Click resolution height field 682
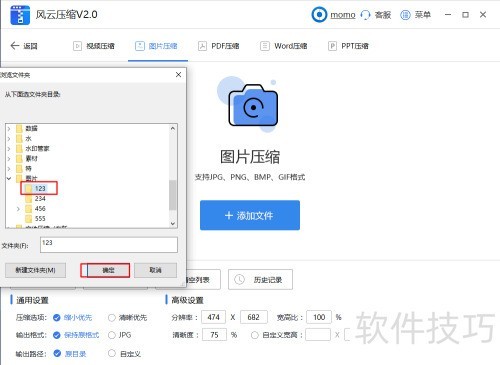Screen dimensions: 500x365 (x=254, y=317)
